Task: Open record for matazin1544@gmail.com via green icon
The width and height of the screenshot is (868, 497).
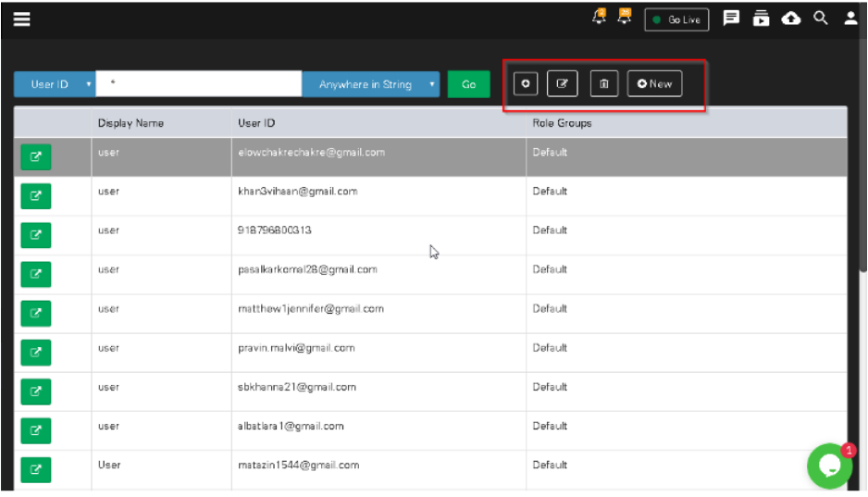Action: click(x=36, y=470)
